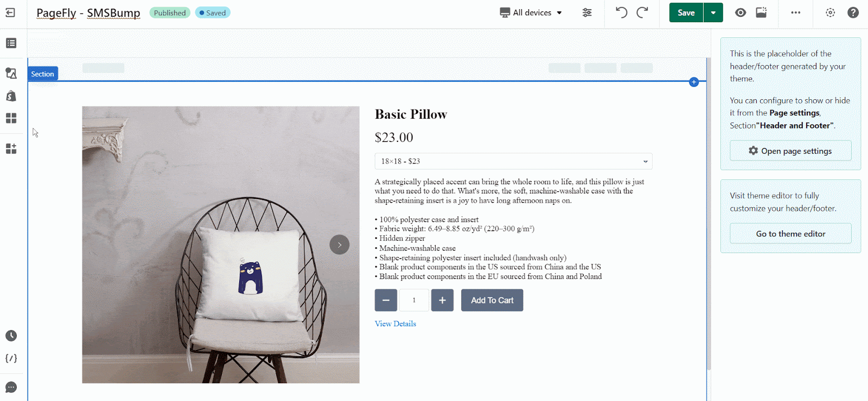Click the Go to theme editor button

coord(790,234)
